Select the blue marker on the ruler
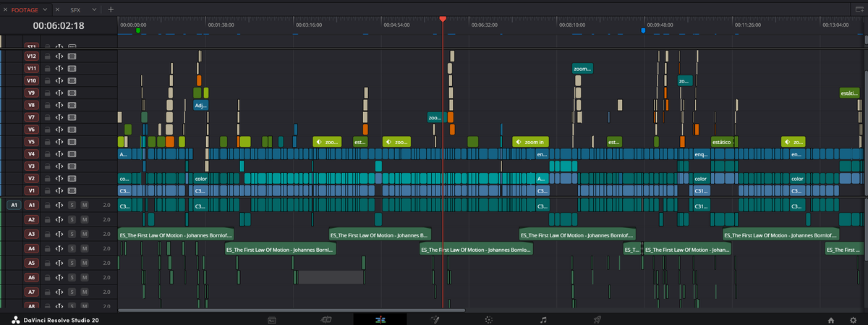 click(x=643, y=30)
